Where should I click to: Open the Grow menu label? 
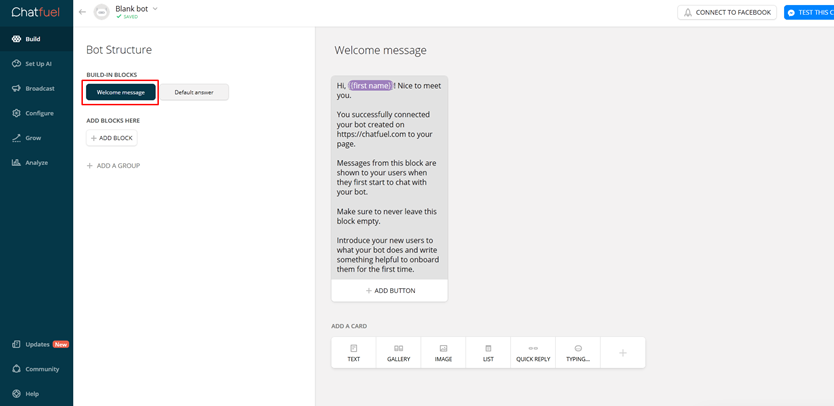click(x=33, y=138)
